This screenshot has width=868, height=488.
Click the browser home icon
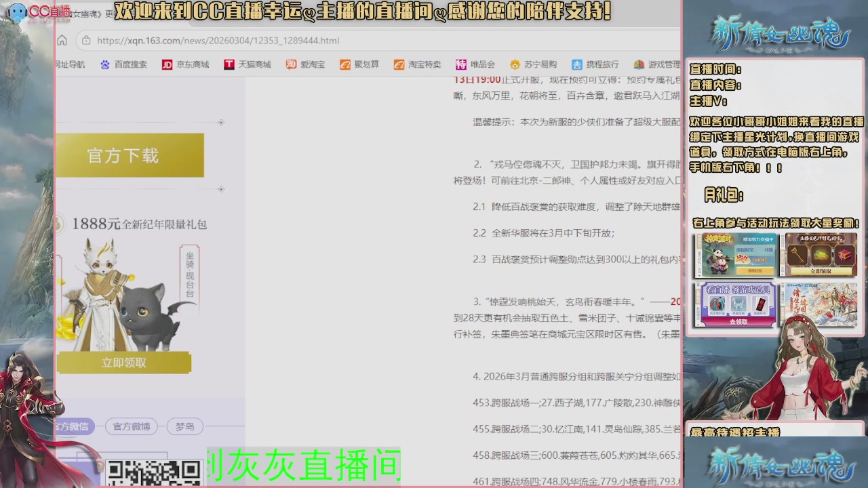pos(62,41)
